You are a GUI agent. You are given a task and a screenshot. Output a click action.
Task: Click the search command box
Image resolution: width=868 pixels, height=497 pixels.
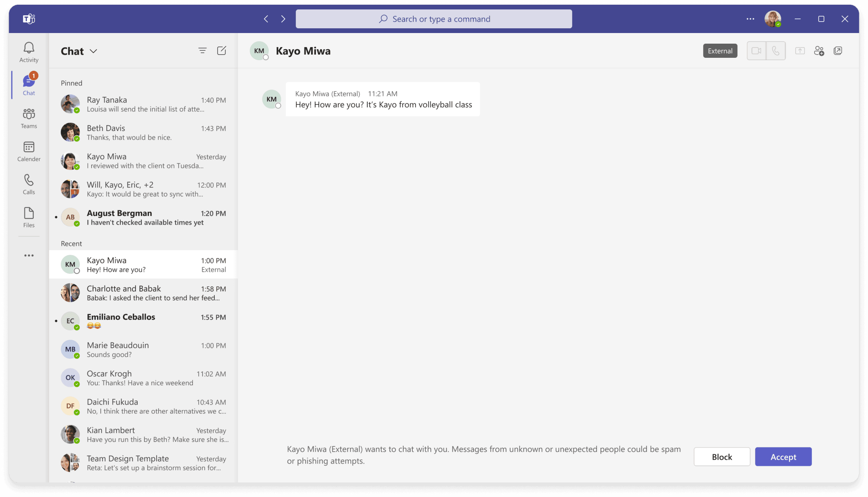pyautogui.click(x=434, y=19)
